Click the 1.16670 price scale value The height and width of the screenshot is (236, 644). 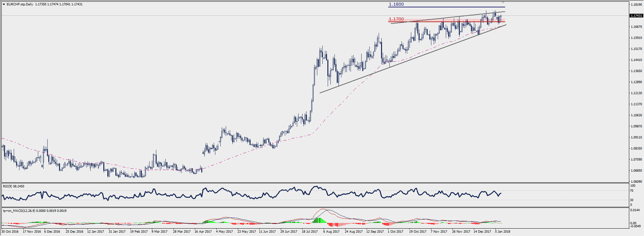636,27
